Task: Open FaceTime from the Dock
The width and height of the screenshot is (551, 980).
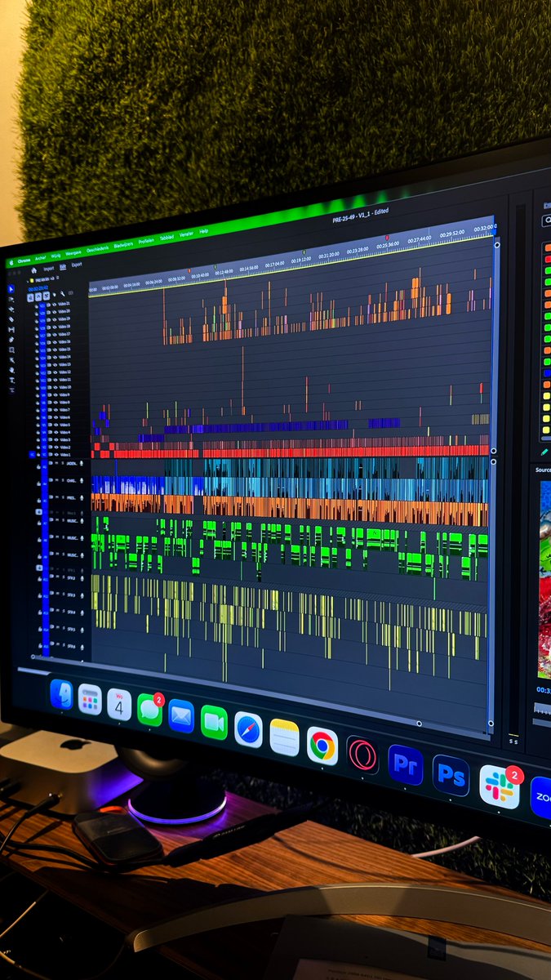Action: [x=214, y=722]
